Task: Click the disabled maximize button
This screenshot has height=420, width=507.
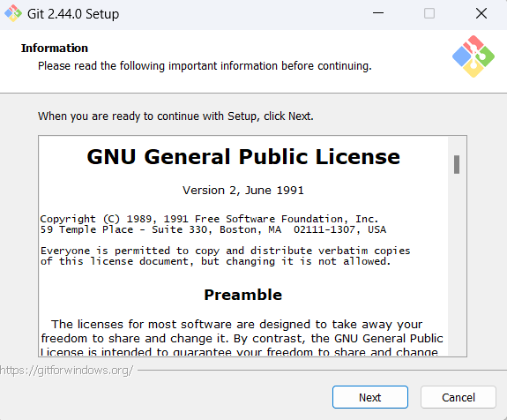Action: 429,13
